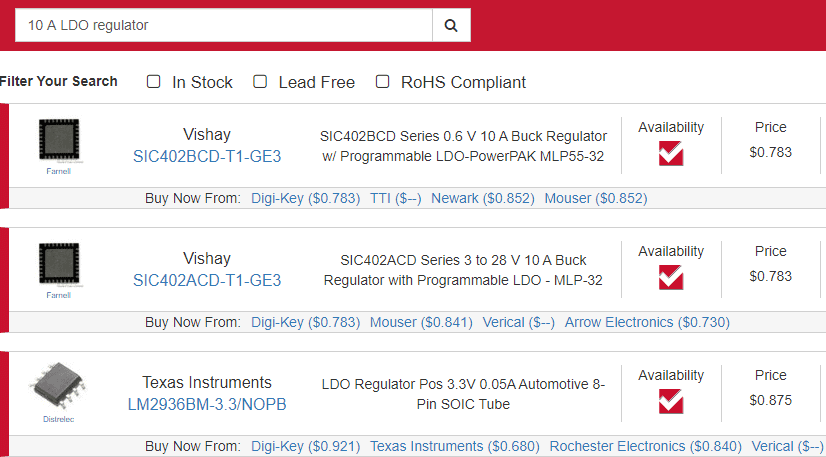Click the search magnifier button
Image resolution: width=826 pixels, height=457 pixels.
coord(451,25)
